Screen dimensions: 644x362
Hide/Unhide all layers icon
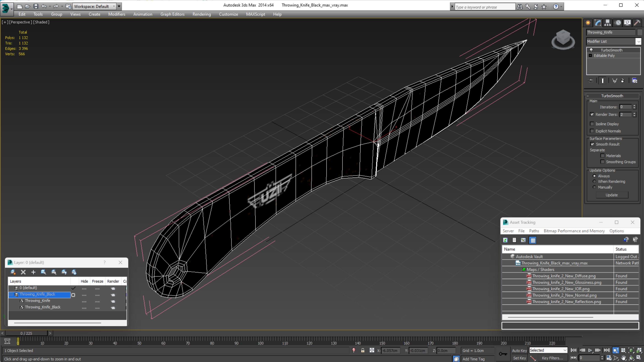pos(64,272)
